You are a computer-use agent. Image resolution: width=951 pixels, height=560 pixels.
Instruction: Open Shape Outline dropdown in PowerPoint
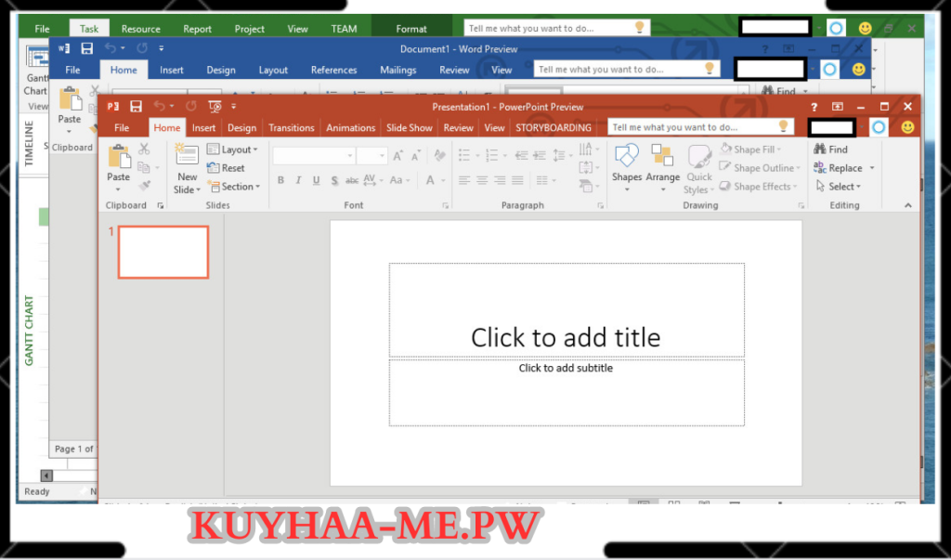coord(760,168)
